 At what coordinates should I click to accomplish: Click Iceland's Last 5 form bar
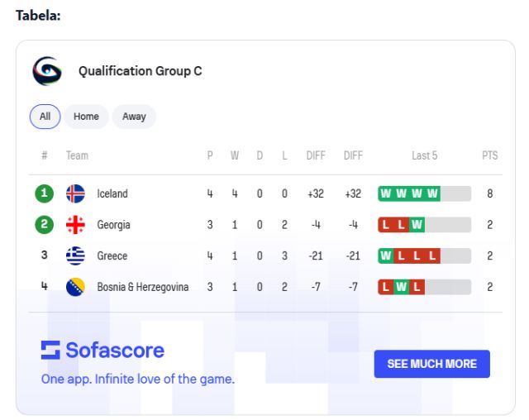click(424, 193)
